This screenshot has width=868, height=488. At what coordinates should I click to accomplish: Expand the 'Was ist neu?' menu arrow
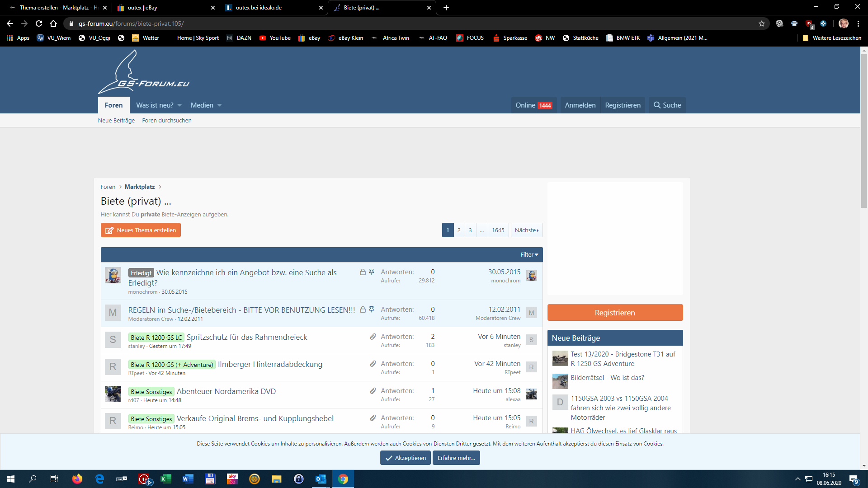pyautogui.click(x=179, y=105)
